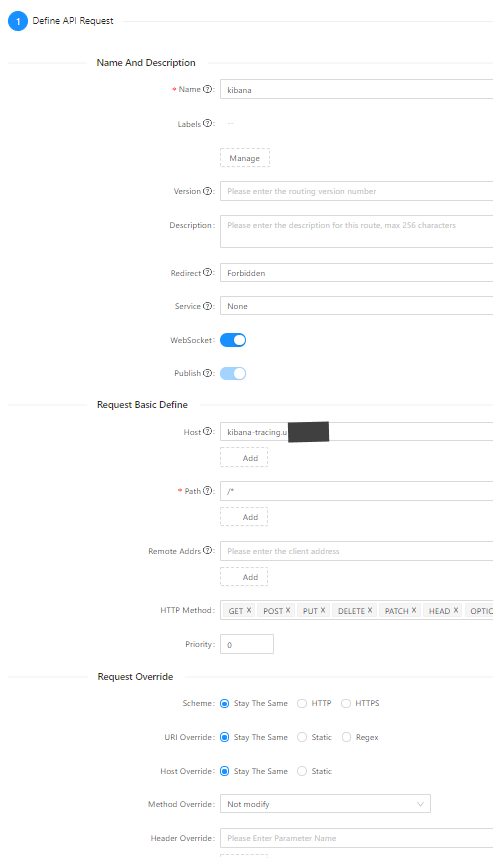Select HTTP scheme radio button
493x858 pixels.
301,704
